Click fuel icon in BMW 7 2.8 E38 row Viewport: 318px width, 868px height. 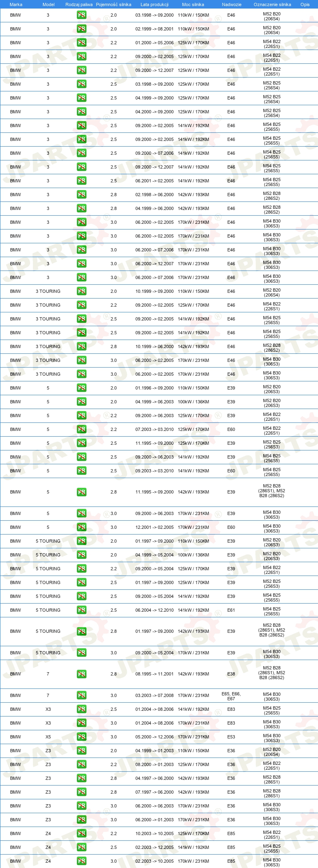click(81, 674)
